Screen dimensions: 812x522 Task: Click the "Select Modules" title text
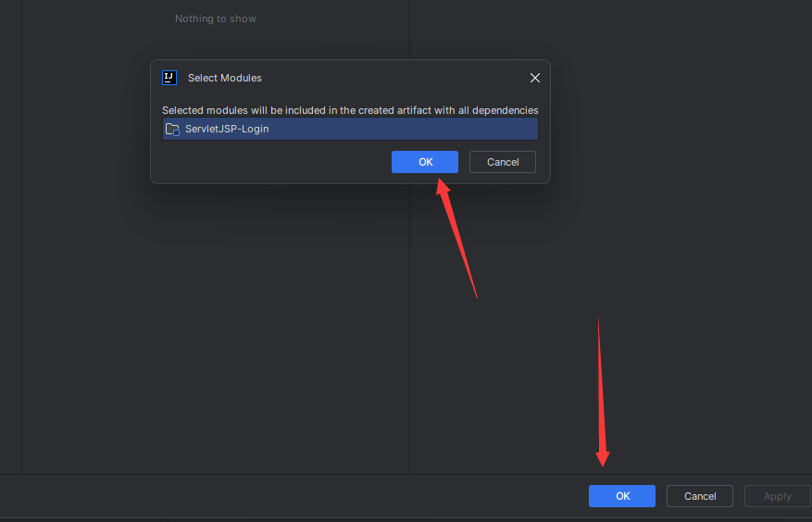225,78
